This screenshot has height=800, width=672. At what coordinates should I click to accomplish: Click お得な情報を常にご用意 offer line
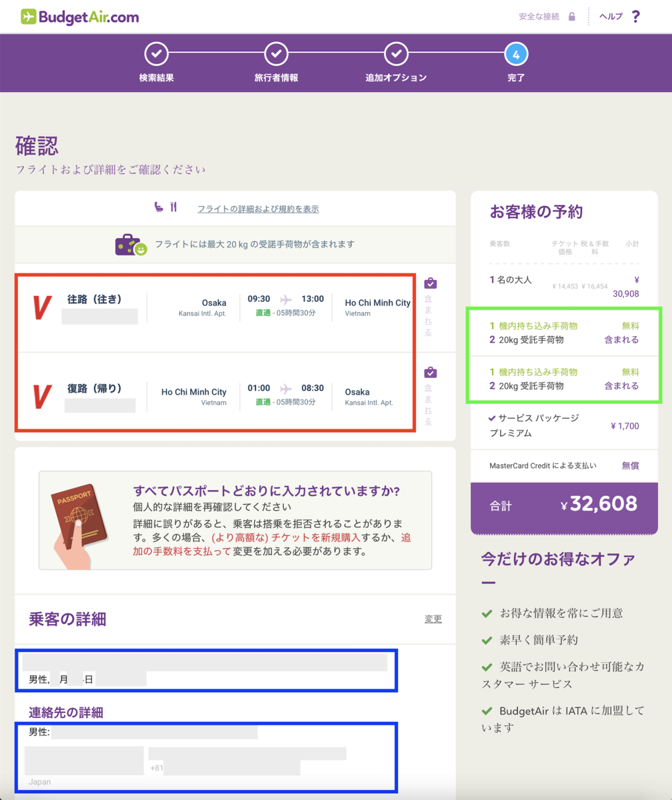562,613
